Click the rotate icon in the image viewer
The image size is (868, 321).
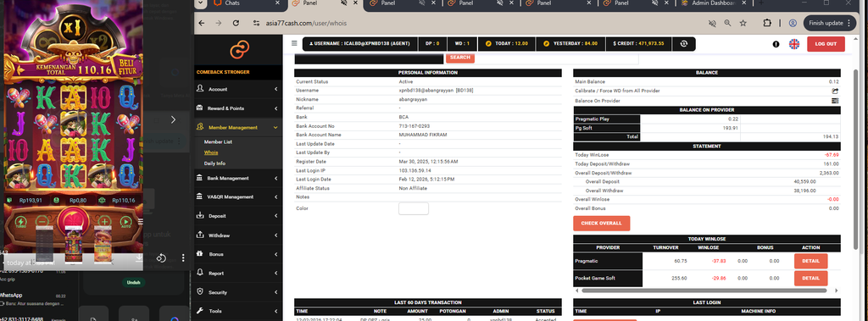162,258
